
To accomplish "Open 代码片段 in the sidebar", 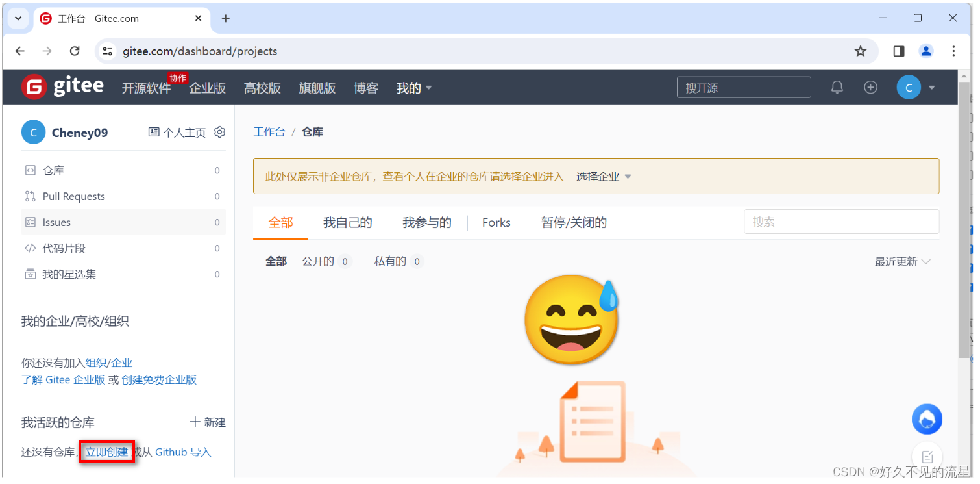I will point(123,248).
